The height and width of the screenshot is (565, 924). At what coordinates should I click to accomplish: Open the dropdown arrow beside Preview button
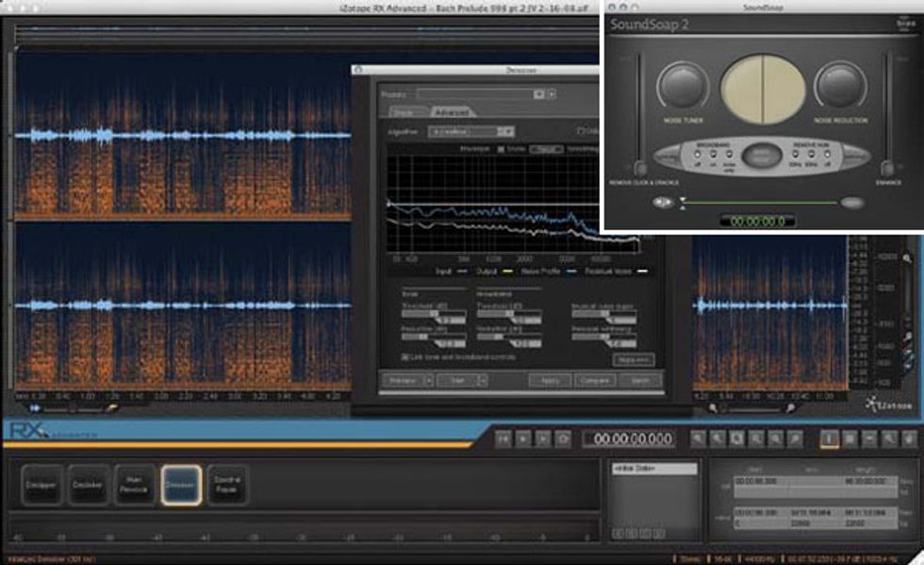tap(428, 381)
